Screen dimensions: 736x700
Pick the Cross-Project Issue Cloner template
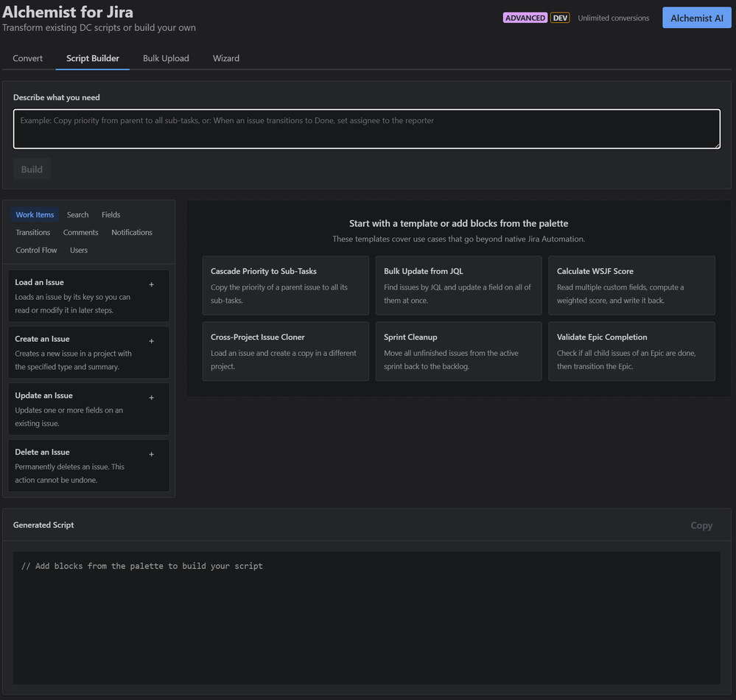[x=285, y=351]
